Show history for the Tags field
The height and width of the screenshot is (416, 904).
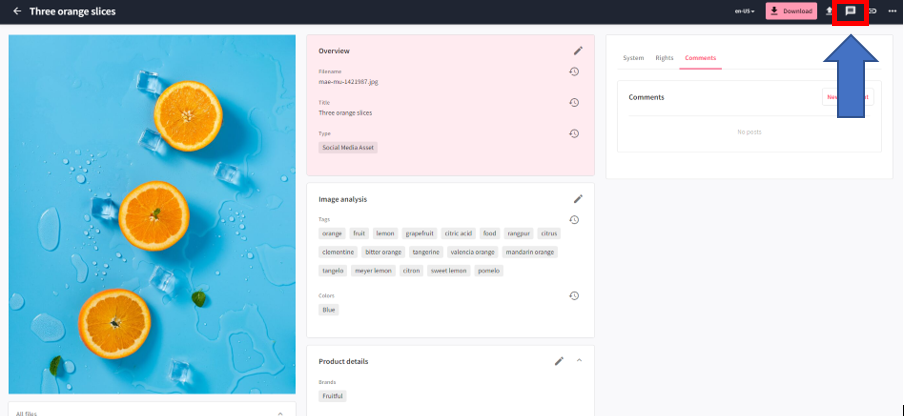(x=574, y=220)
